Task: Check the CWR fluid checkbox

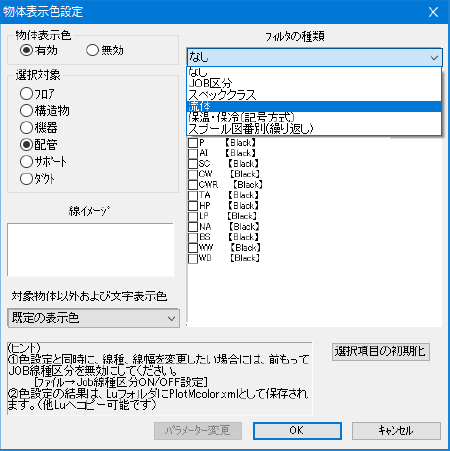Action: [193, 185]
